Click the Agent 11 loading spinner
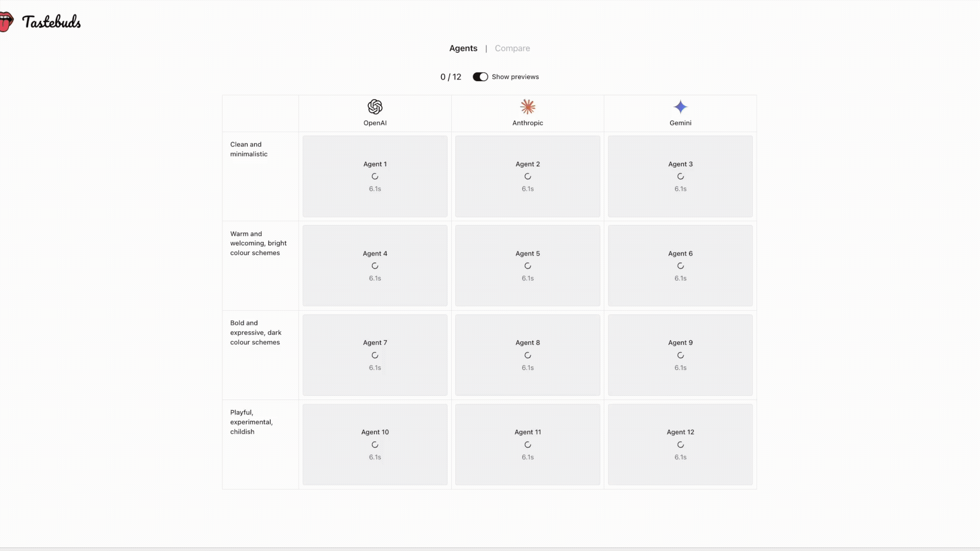Image resolution: width=980 pixels, height=551 pixels. pyautogui.click(x=527, y=445)
